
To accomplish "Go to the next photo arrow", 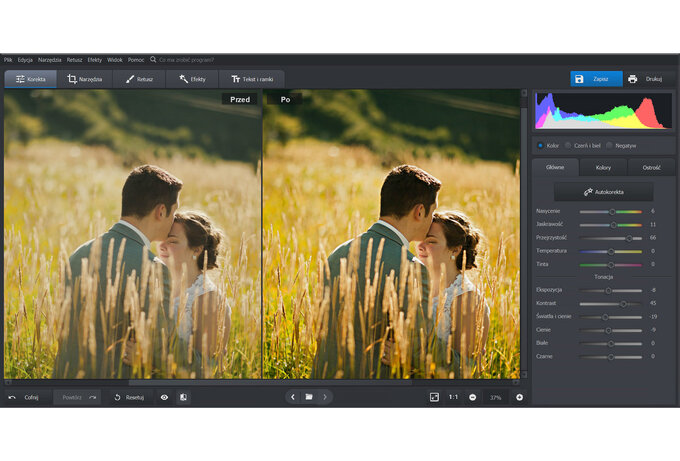I will pyautogui.click(x=325, y=397).
